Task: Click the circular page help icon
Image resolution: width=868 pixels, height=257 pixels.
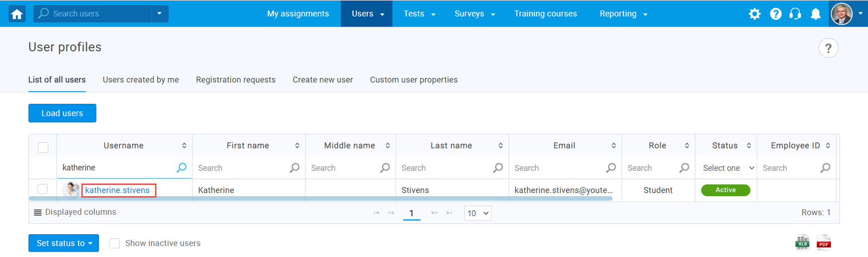Action: [x=828, y=48]
